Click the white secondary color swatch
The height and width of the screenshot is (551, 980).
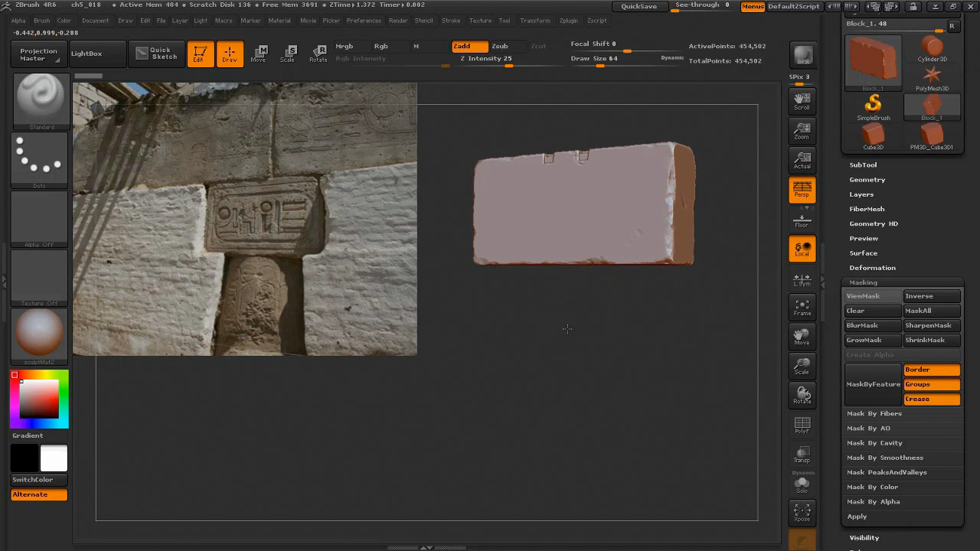click(x=54, y=458)
